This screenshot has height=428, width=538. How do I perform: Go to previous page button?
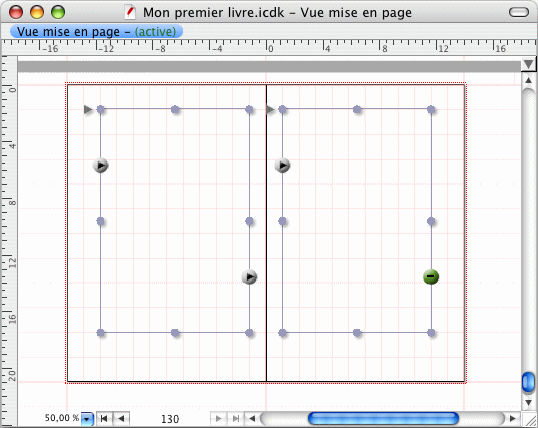pos(121,418)
